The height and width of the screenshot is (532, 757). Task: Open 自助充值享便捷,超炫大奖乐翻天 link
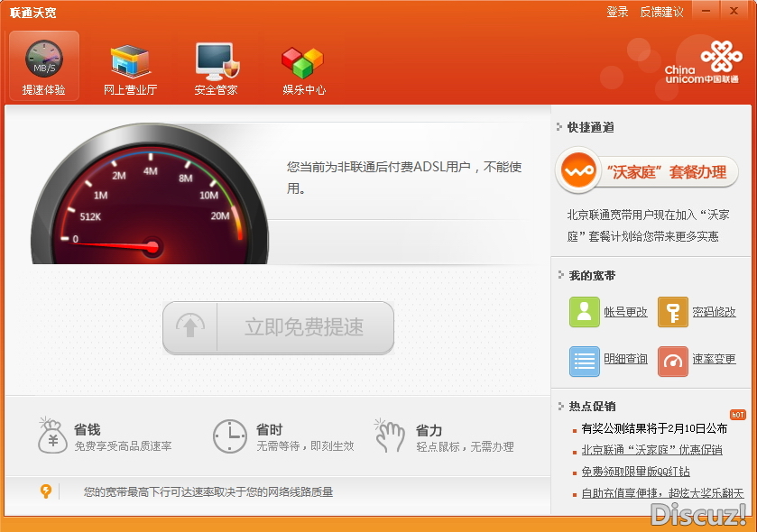[662, 493]
